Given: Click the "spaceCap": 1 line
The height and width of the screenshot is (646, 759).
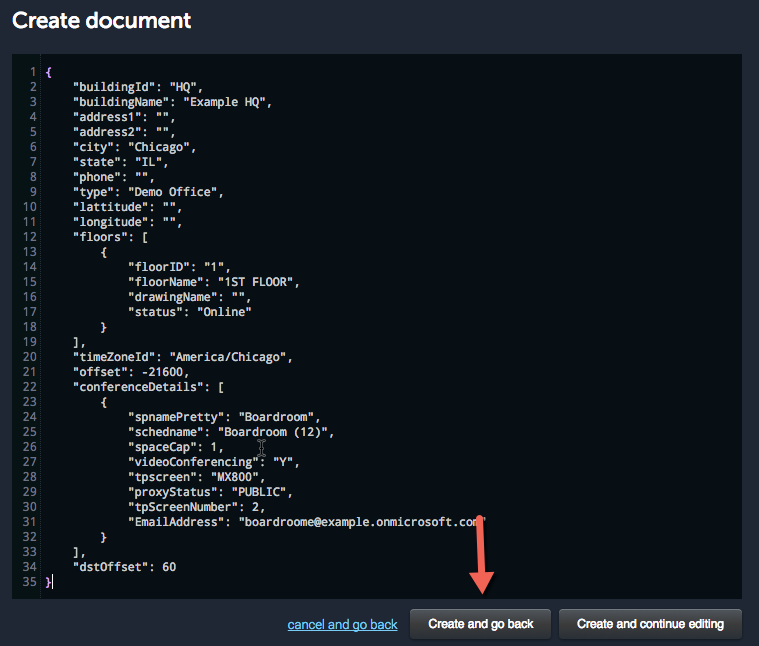Looking at the screenshot, I should [x=176, y=447].
